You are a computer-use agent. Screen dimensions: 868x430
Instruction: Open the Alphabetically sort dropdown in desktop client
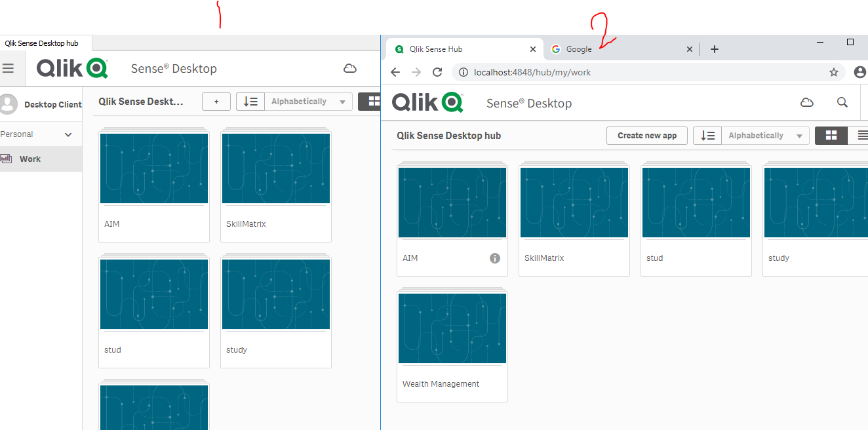click(x=308, y=102)
